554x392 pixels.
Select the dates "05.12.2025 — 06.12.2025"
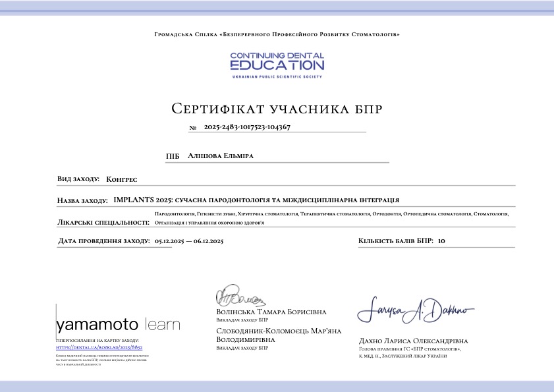tap(189, 241)
